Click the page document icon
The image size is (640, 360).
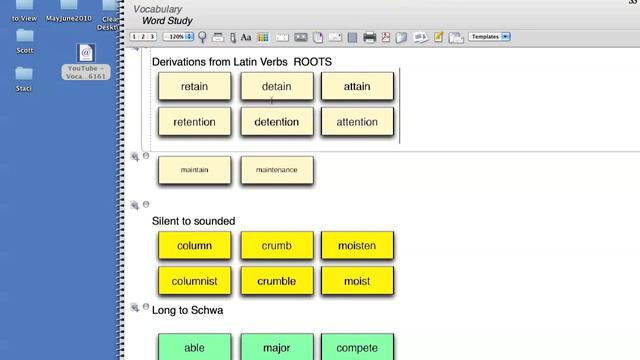[318, 37]
